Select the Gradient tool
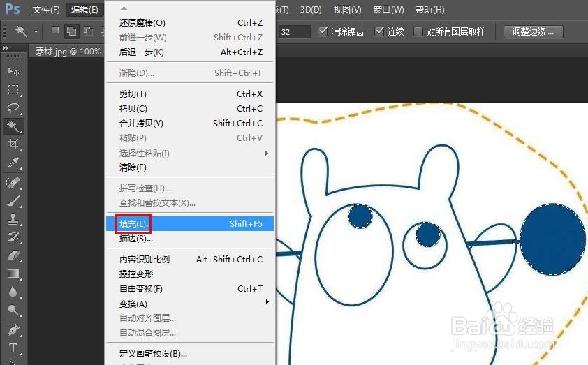Image resolution: width=588 pixels, height=365 pixels. [13, 274]
